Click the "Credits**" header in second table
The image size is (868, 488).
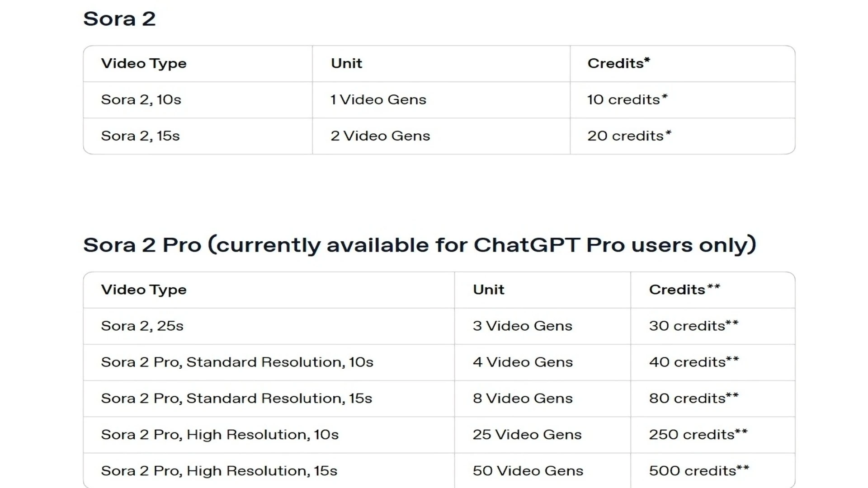pos(684,290)
